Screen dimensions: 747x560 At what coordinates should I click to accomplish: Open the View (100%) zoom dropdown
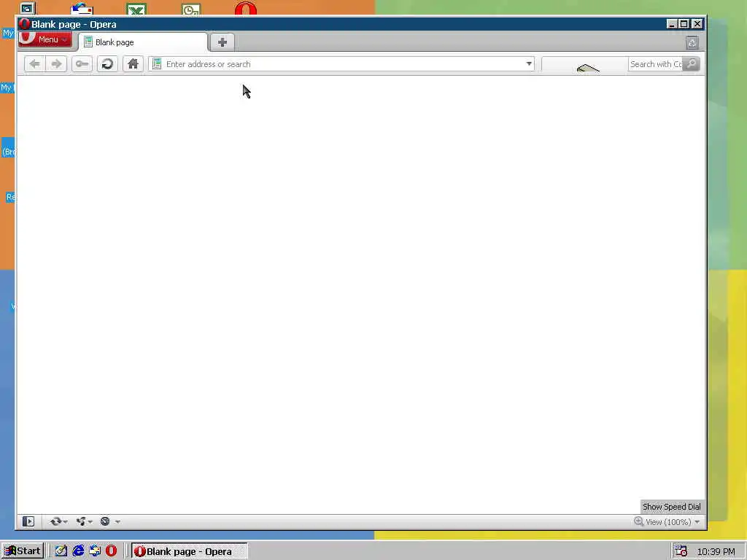[x=673, y=522]
